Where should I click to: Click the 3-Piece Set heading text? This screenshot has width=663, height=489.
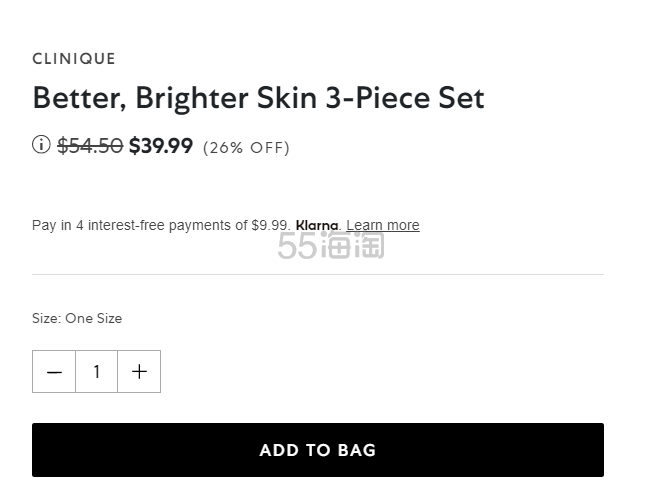(x=405, y=98)
